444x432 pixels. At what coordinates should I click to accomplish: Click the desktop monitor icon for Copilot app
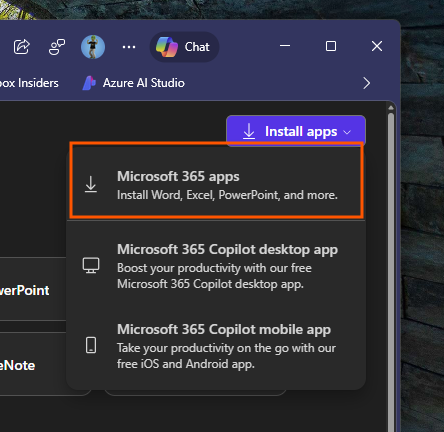pyautogui.click(x=91, y=266)
